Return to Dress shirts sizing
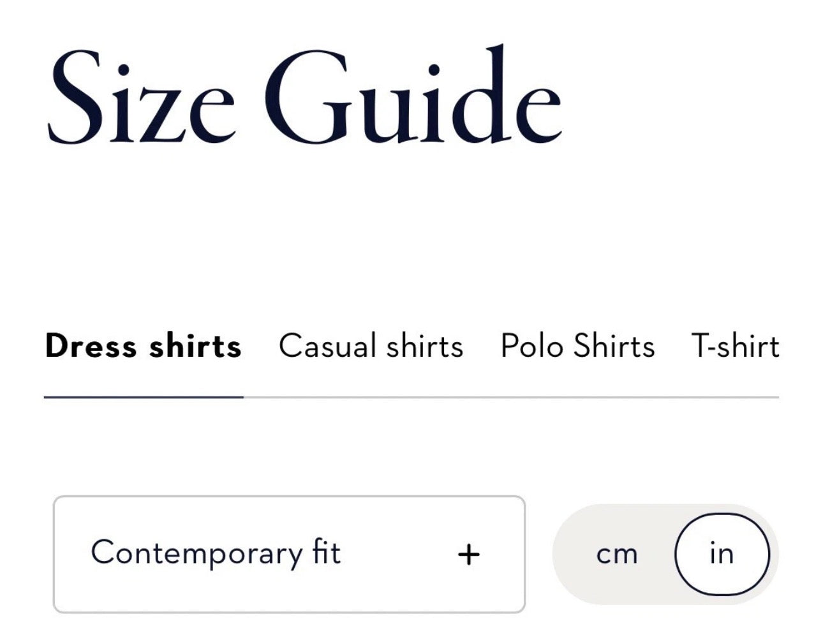This screenshot has height=644, width=823. [x=144, y=346]
